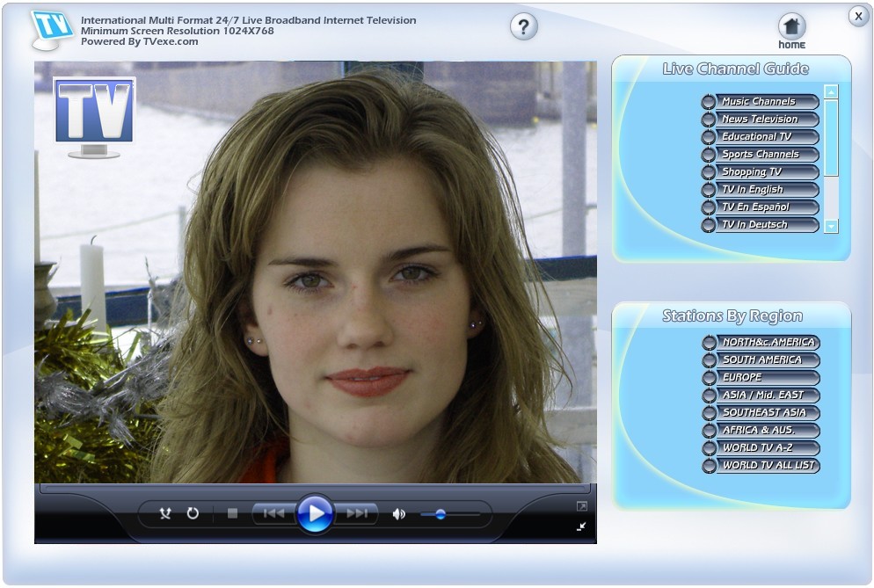874x588 pixels.
Task: Open the TV In English channel list
Action: click(760, 189)
